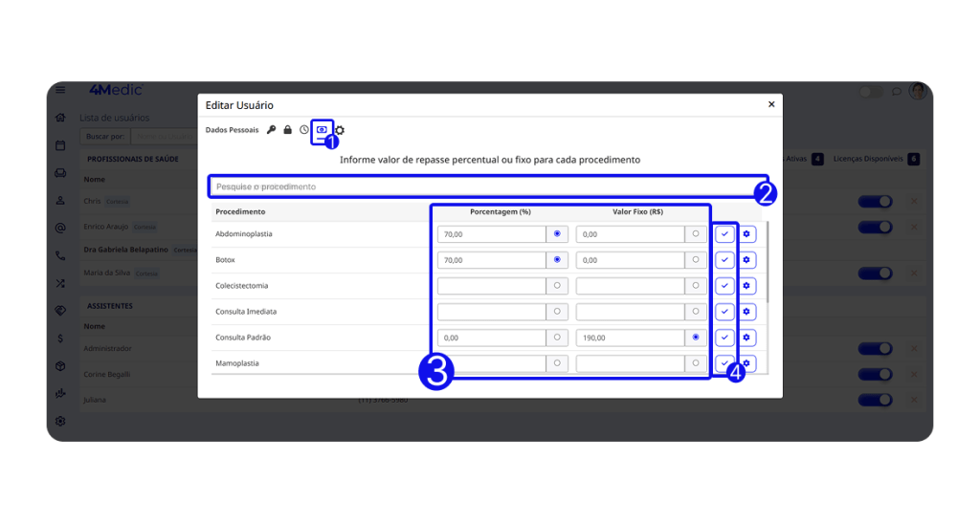Select fixed value radio for Botox
The width and height of the screenshot is (980, 524).
point(696,260)
